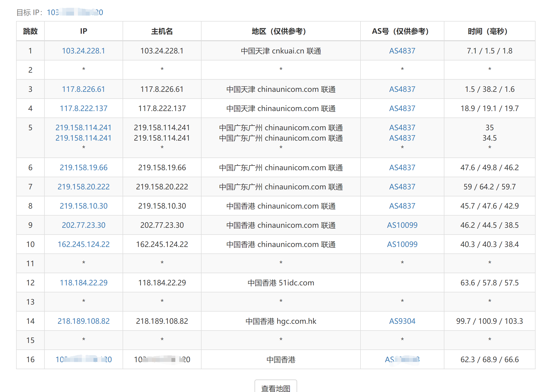Click the IP link 219.158.20.222

pos(83,187)
